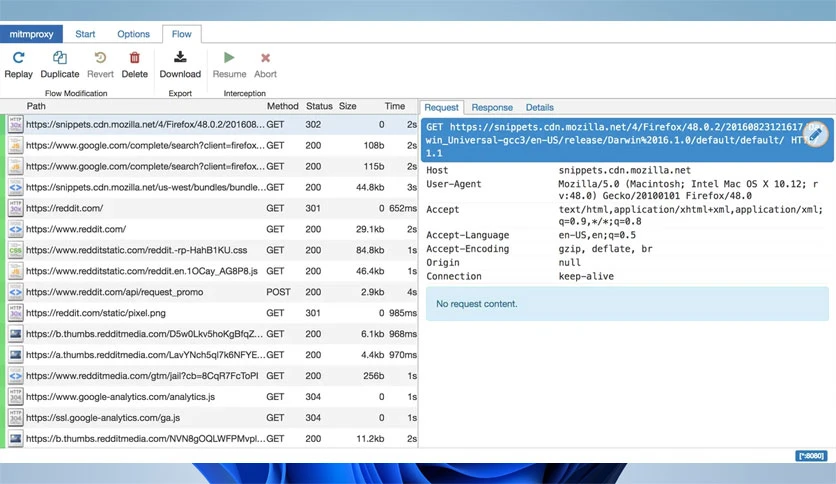Image resolution: width=836 pixels, height=484 pixels.
Task: Click the pencil edit icon on request
Action: click(x=816, y=135)
